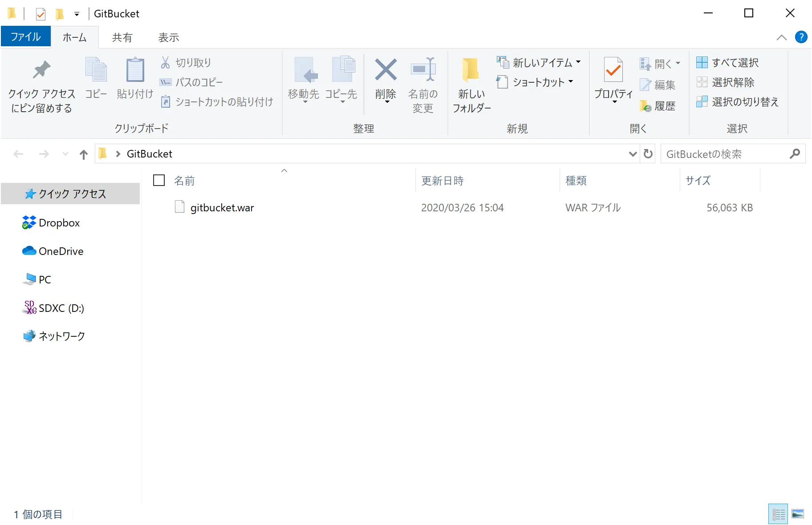Click the WAR ファイル type cell
The image size is (812, 525).
593,208
